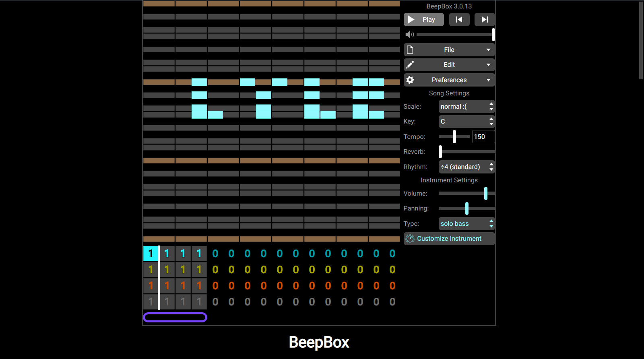Select bar 3 pattern box in the yellow channel
The width and height of the screenshot is (644, 359).
click(183, 270)
